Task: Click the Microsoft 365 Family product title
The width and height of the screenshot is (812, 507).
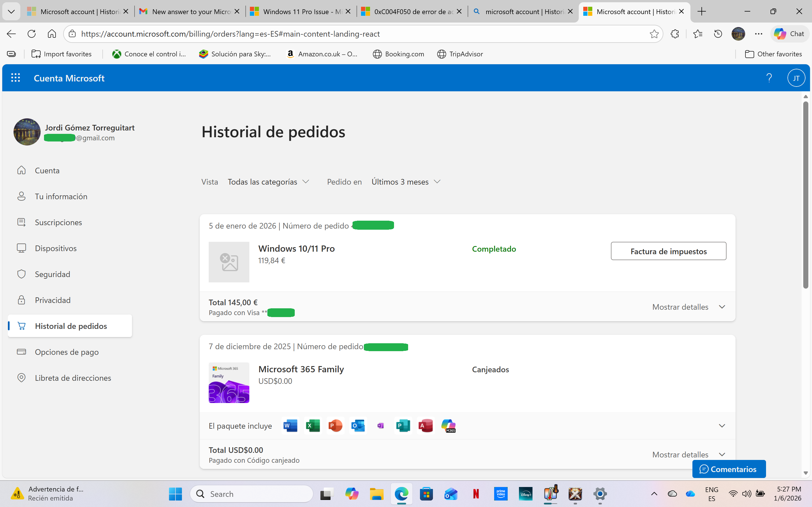Action: click(301, 369)
